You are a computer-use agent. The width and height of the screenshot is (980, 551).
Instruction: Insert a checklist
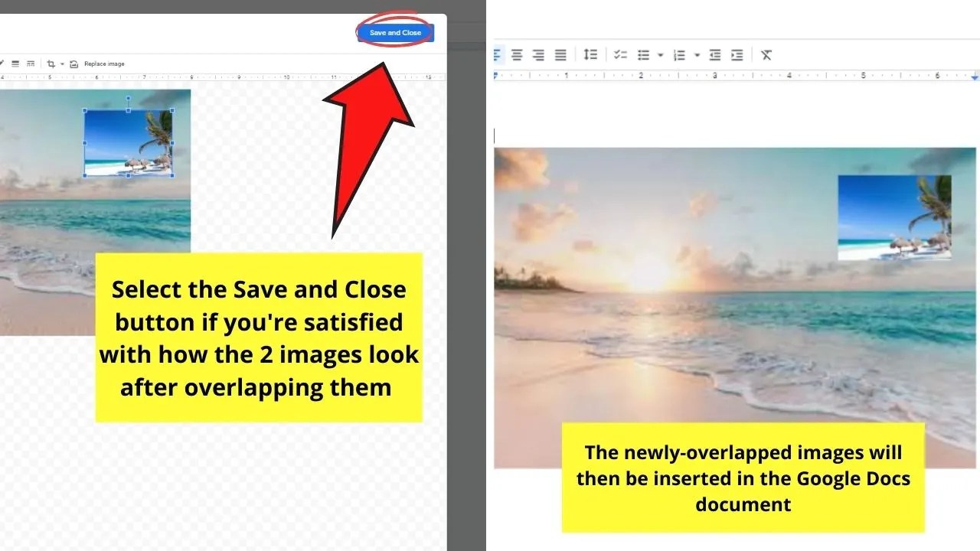coord(622,54)
